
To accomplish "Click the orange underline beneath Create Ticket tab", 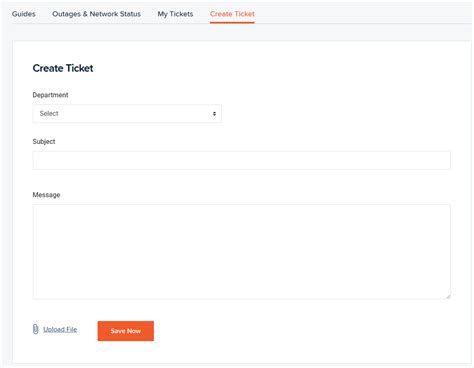I will point(232,23).
